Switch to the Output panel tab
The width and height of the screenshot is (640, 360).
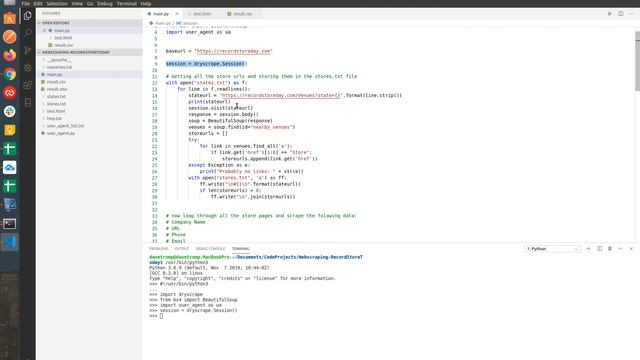click(182, 249)
